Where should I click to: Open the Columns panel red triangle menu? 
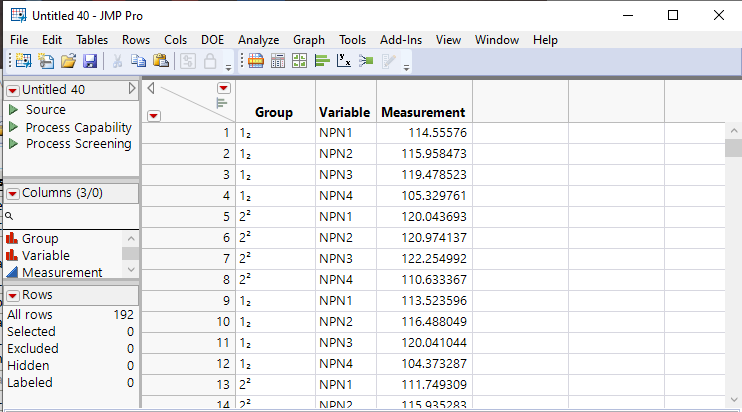(13, 193)
